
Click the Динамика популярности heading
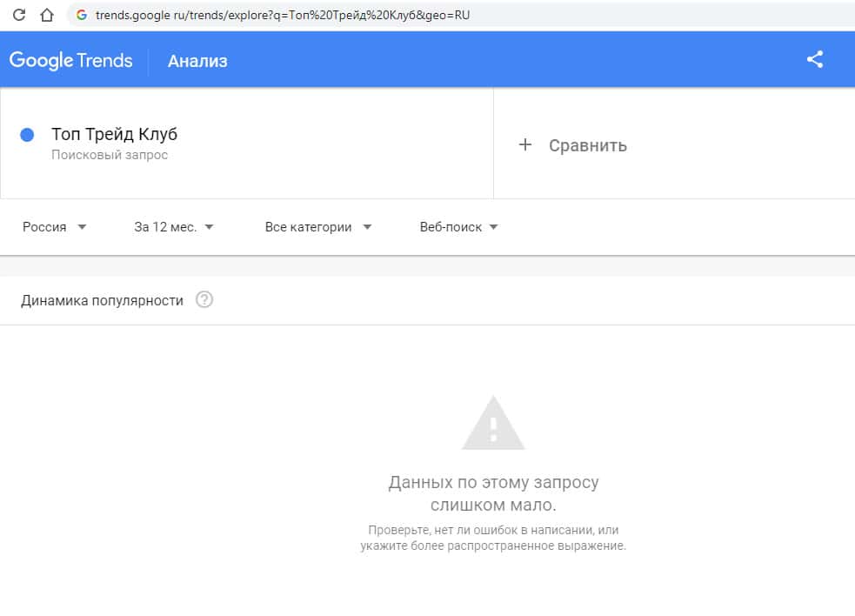click(x=102, y=300)
